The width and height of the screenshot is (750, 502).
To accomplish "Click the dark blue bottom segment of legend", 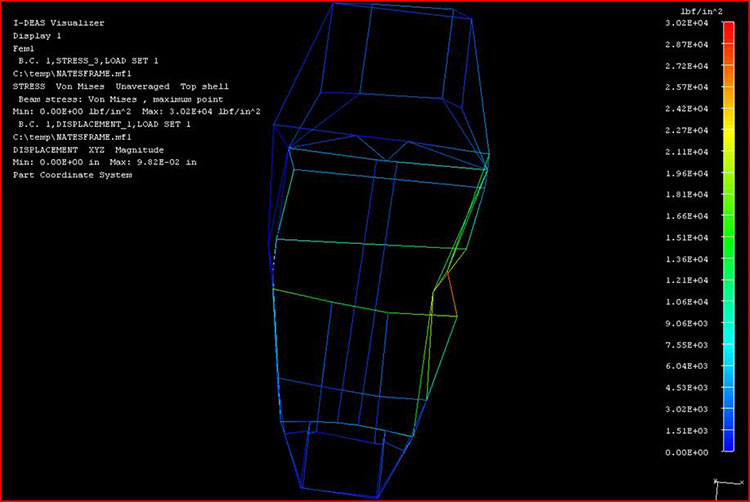I will [x=728, y=440].
